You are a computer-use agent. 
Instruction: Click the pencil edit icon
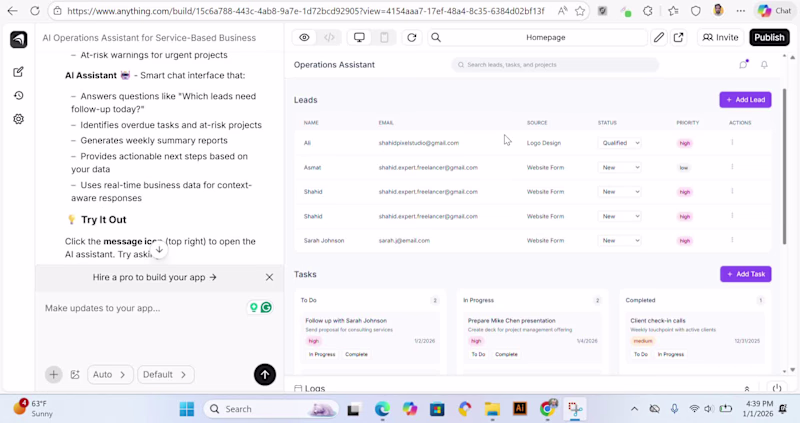pos(659,37)
